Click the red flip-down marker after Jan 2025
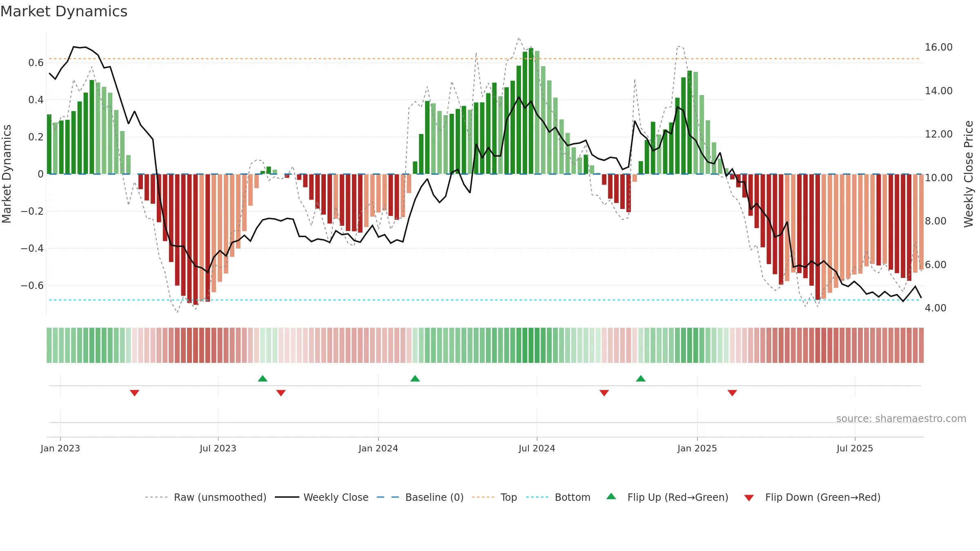980x551 pixels. [x=732, y=393]
